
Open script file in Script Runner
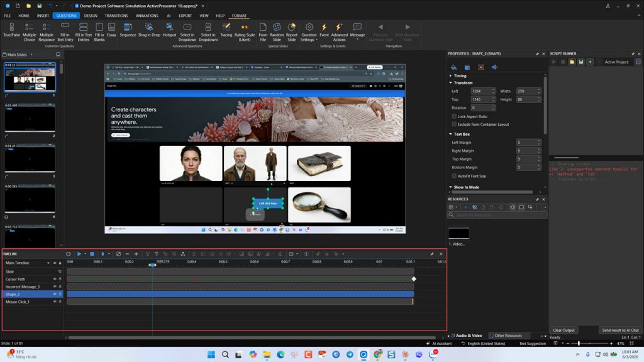[572, 62]
